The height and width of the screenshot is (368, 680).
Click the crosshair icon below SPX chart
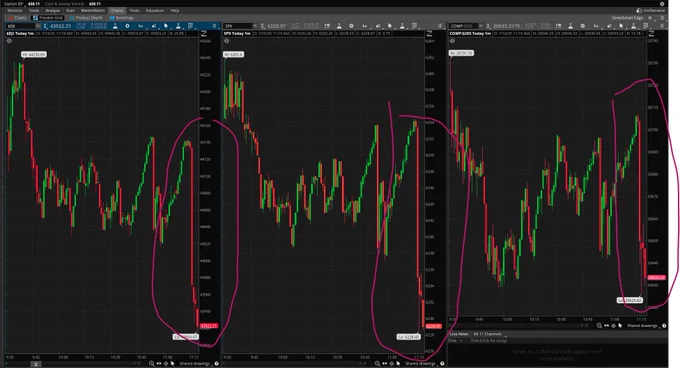(391, 363)
